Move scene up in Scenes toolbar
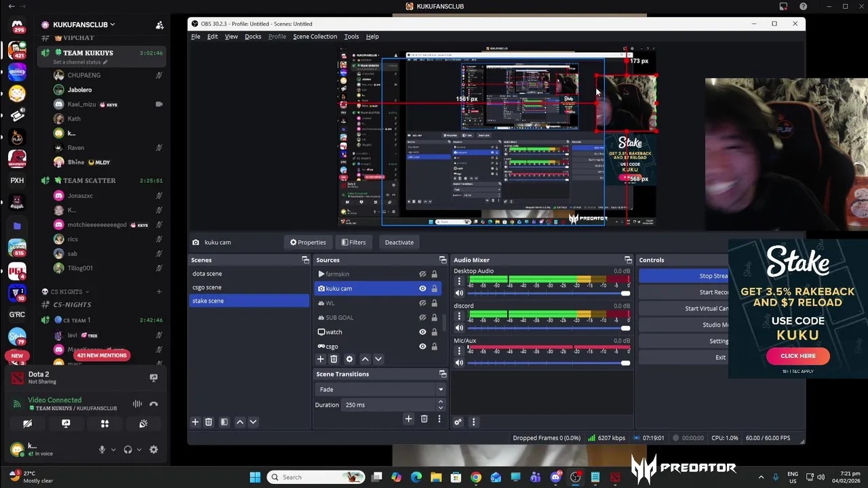This screenshot has width=868, height=488. (239, 422)
